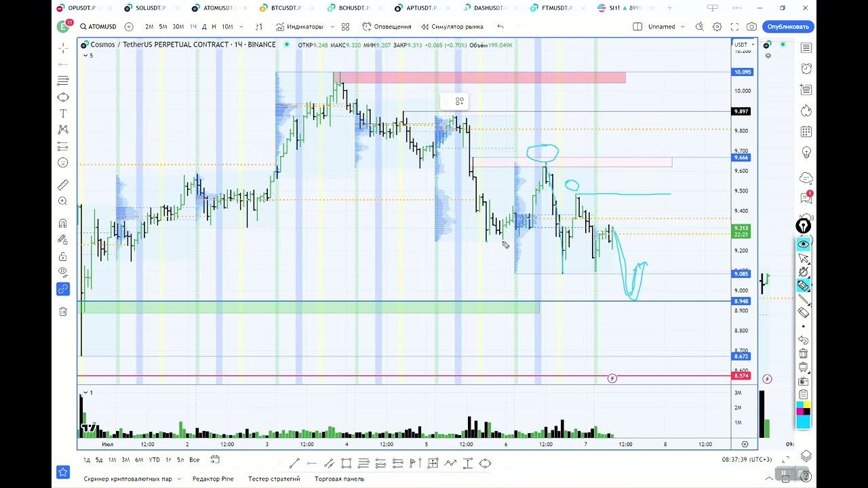Lock all drawing tools
This screenshot has height=488, width=868.
pyautogui.click(x=63, y=256)
